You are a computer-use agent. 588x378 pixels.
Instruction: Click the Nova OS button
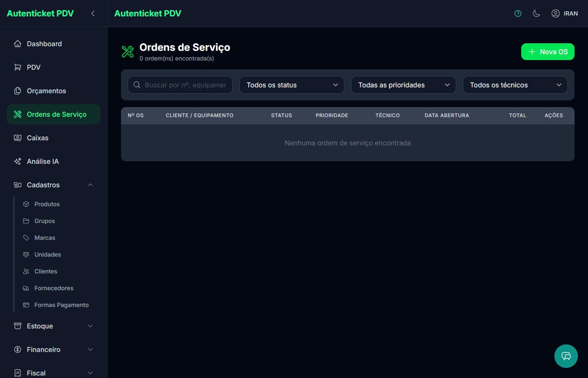pyautogui.click(x=548, y=52)
